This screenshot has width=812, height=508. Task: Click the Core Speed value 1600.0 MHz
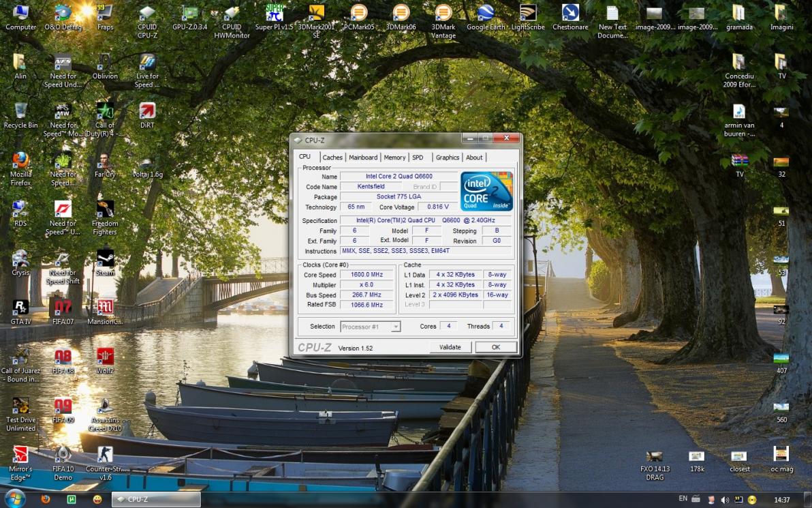click(366, 275)
